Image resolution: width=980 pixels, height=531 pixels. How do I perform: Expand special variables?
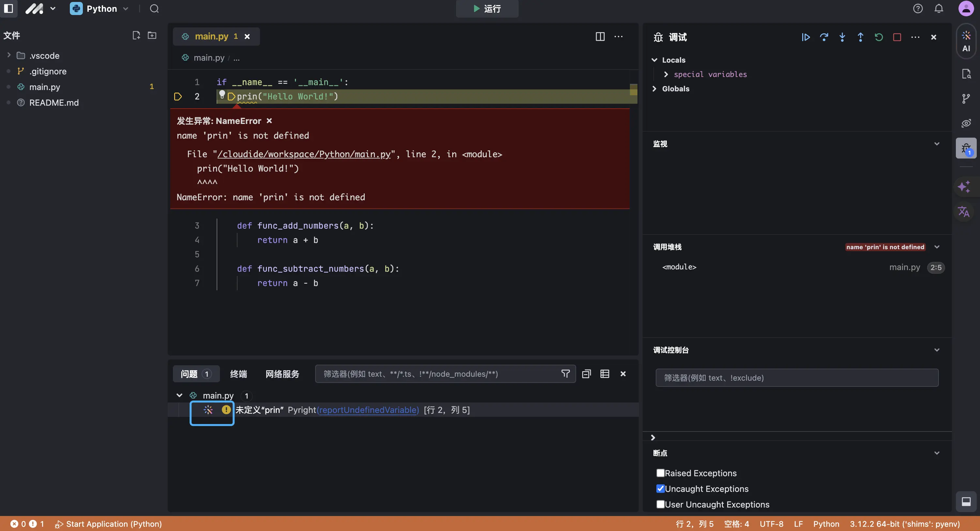(x=666, y=74)
